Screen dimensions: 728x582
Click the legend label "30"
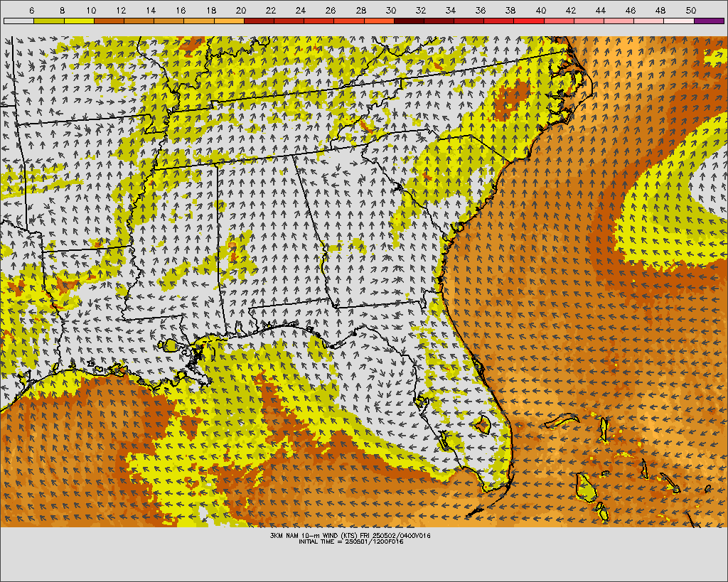pos(390,10)
